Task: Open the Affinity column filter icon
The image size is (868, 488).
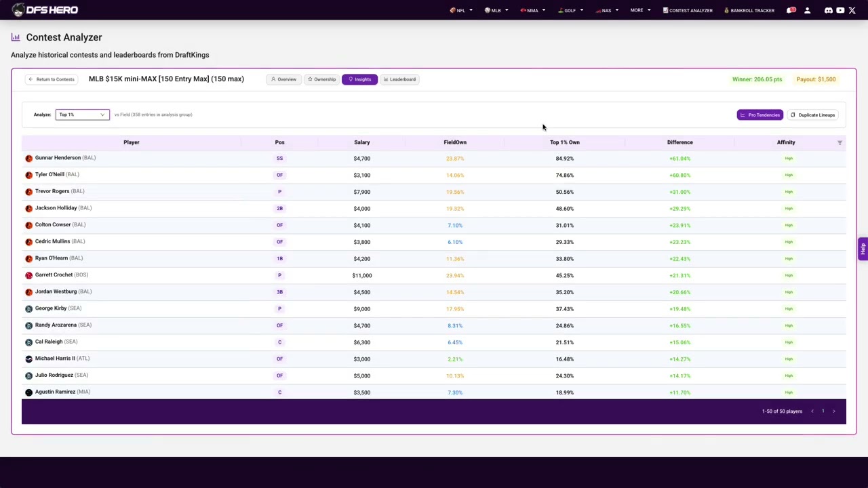Action: coord(840,142)
